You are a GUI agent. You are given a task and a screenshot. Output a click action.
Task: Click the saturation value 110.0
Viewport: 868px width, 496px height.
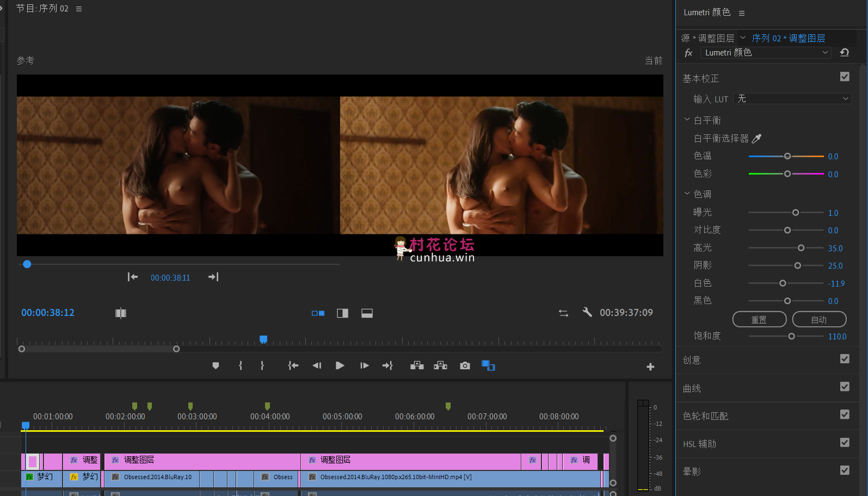[837, 337]
